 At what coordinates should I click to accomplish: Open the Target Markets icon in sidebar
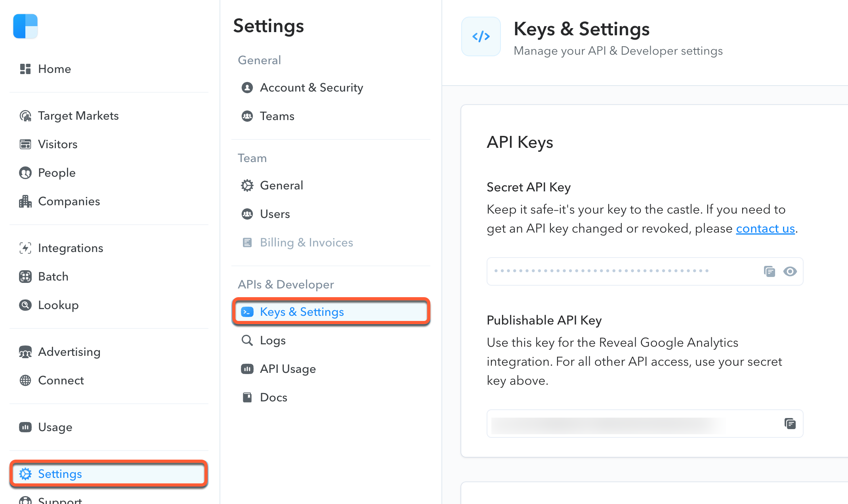25,116
